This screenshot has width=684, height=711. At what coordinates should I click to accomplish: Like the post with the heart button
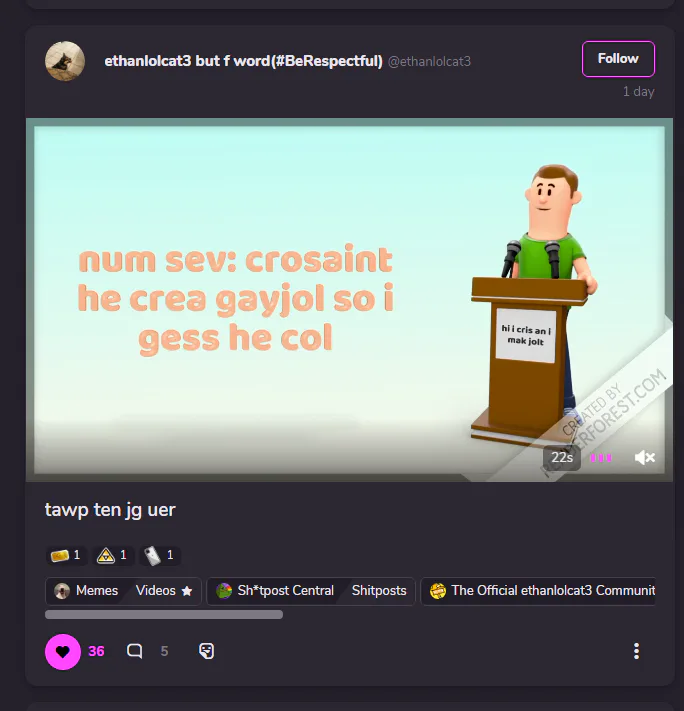coord(63,652)
